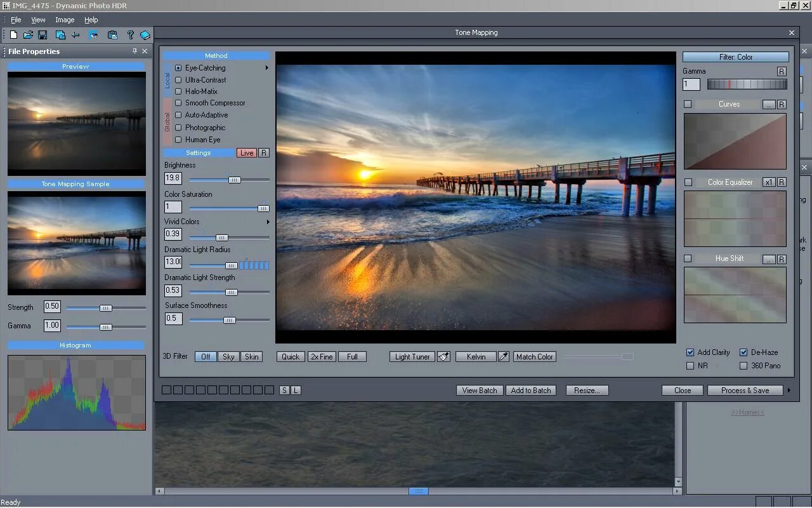This screenshot has width=812, height=508.
Task: Open the Help menu
Action: point(91,20)
